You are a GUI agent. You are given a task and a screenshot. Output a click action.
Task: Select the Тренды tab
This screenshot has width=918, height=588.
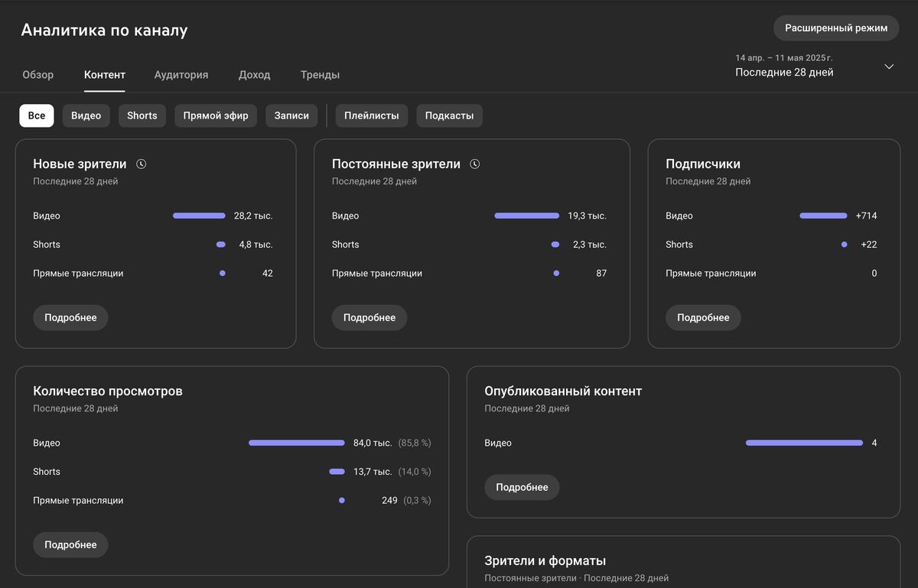[320, 75]
